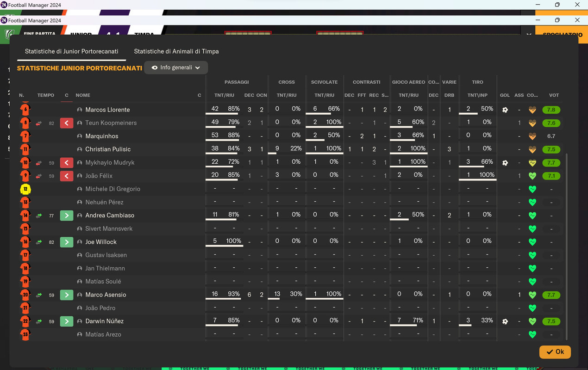Switch to Statistiche di Junior Portorecanati tab
Viewport: 588px width, 370px height.
72,51
